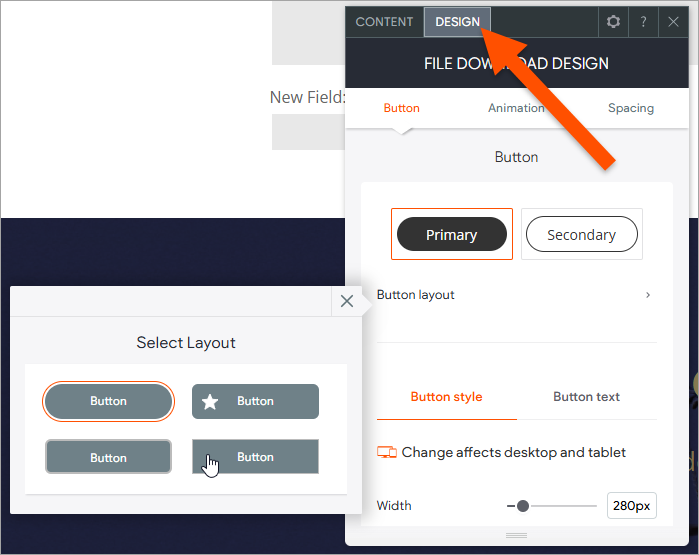The width and height of the screenshot is (699, 555).
Task: Open the Spacing section tab
Action: pyautogui.click(x=630, y=108)
